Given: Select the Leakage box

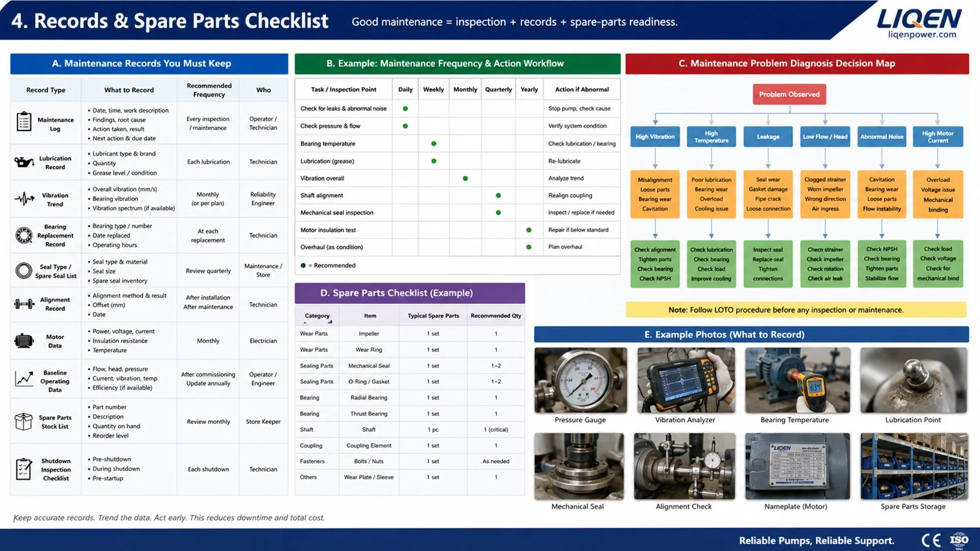Looking at the screenshot, I should (768, 137).
